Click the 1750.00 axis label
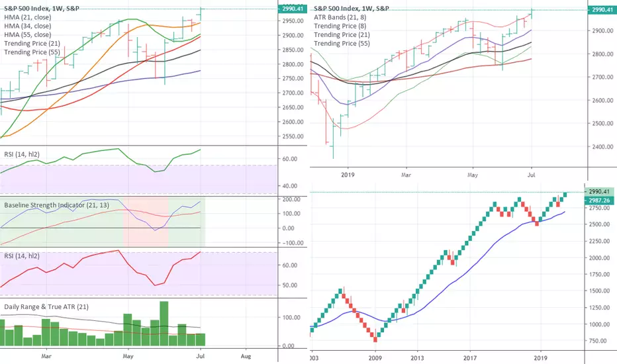This screenshot has width=617, height=364. point(600,275)
